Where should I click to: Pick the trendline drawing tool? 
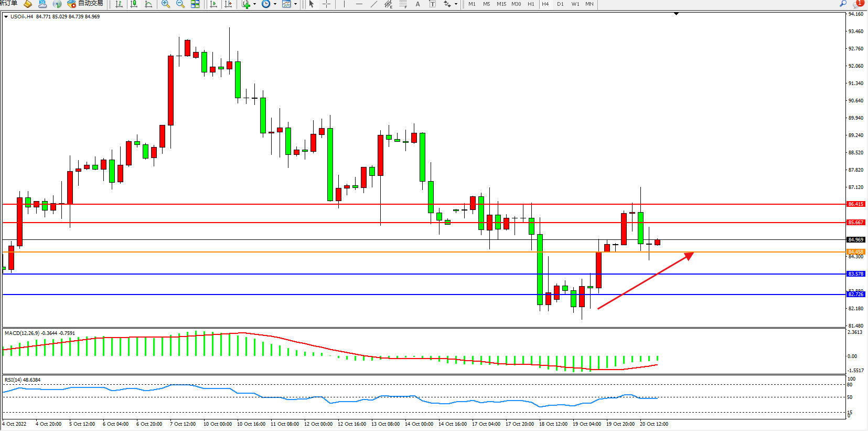tap(373, 4)
